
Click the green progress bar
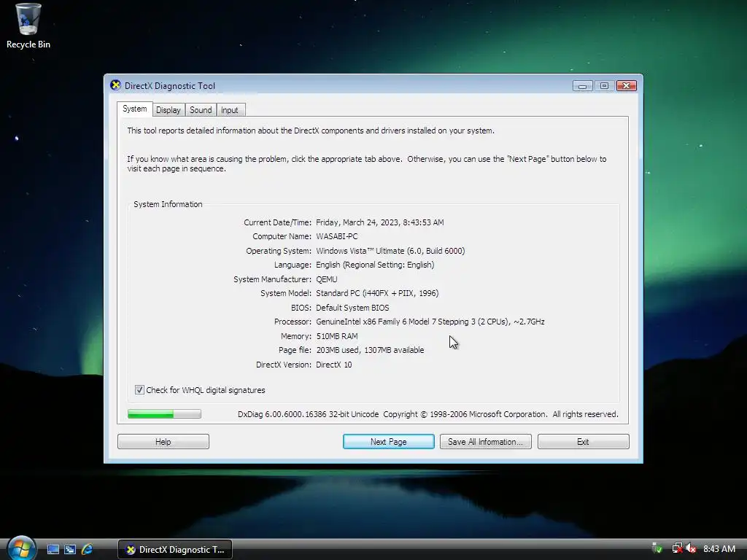164,414
